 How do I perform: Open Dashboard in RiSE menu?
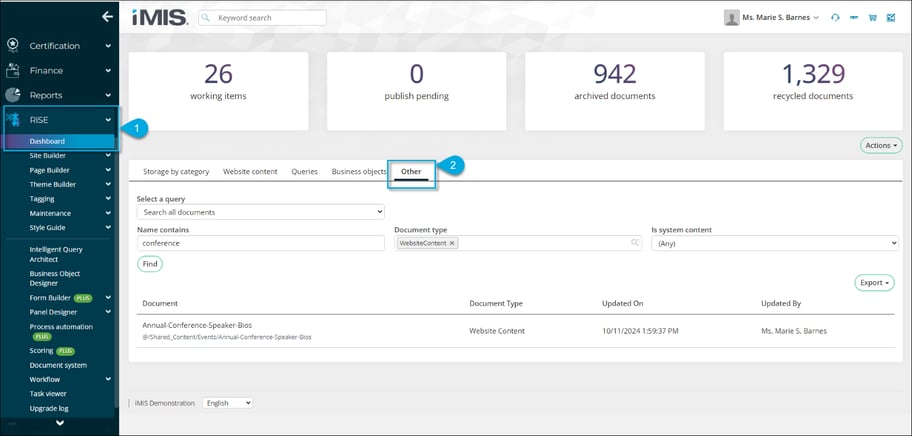[47, 141]
